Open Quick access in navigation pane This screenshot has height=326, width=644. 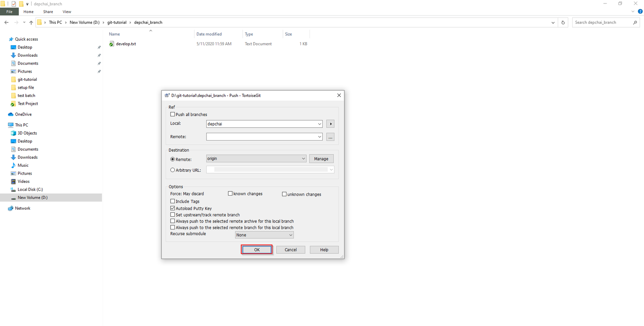click(x=27, y=39)
